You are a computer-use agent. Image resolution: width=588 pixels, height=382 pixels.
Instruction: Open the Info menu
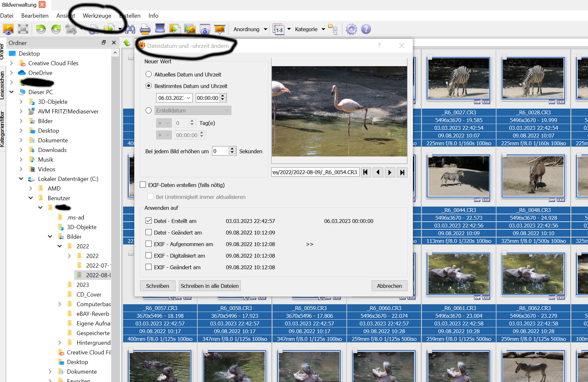[153, 16]
